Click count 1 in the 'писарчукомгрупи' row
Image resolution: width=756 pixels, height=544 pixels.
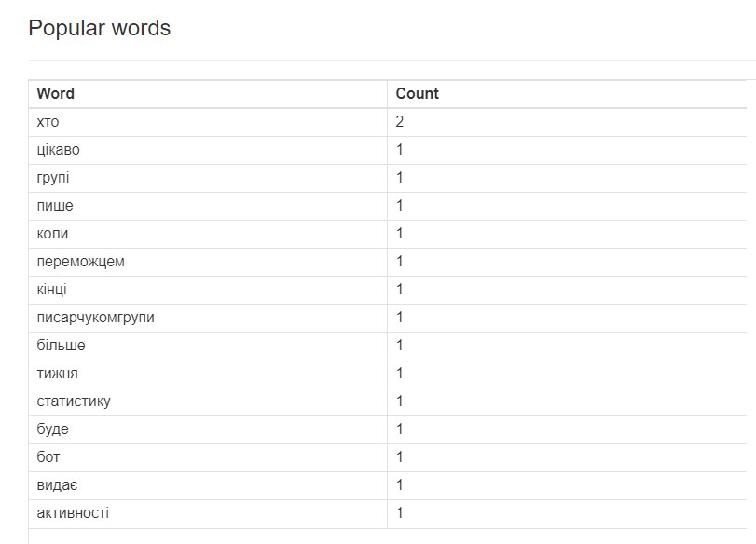pyautogui.click(x=399, y=318)
